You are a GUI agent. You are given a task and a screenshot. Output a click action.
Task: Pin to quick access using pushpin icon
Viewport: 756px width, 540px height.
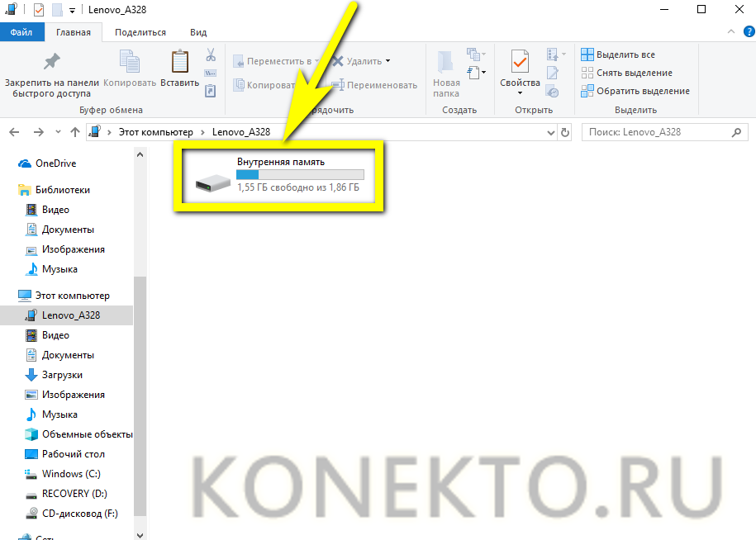(51, 62)
